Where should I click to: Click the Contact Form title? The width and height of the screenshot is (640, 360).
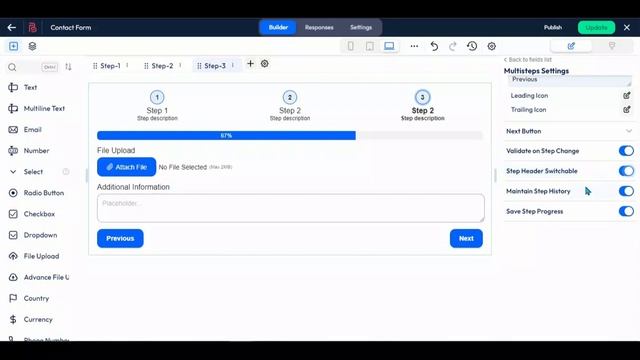click(71, 27)
